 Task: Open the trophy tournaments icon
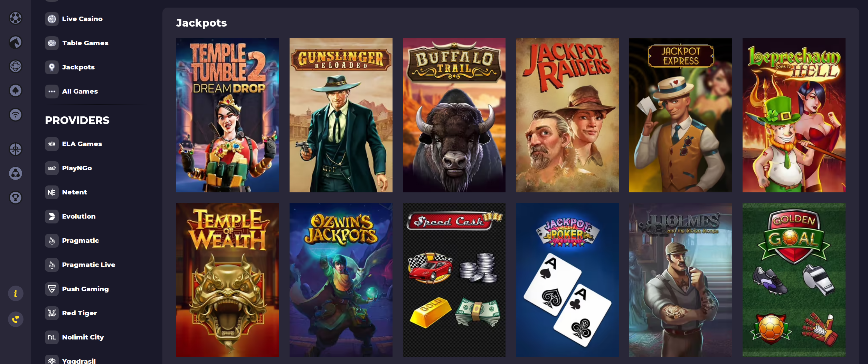tap(16, 198)
